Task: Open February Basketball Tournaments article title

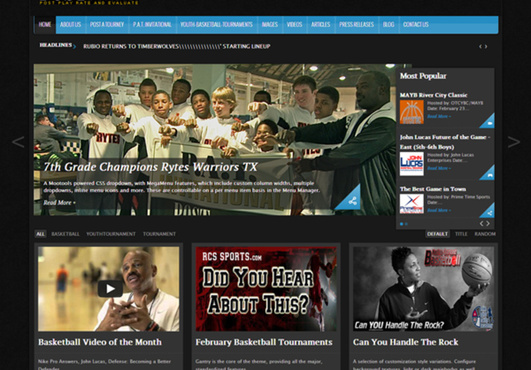Action: click(x=264, y=342)
